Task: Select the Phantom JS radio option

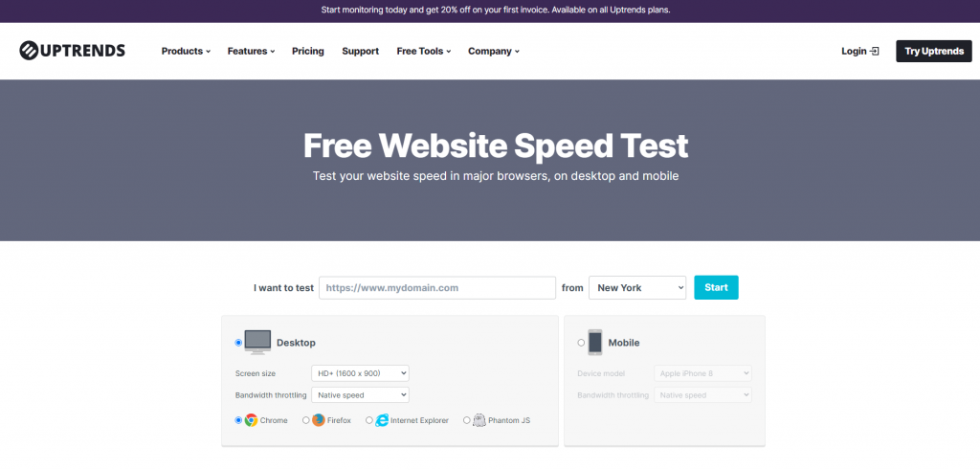Action: point(466,420)
